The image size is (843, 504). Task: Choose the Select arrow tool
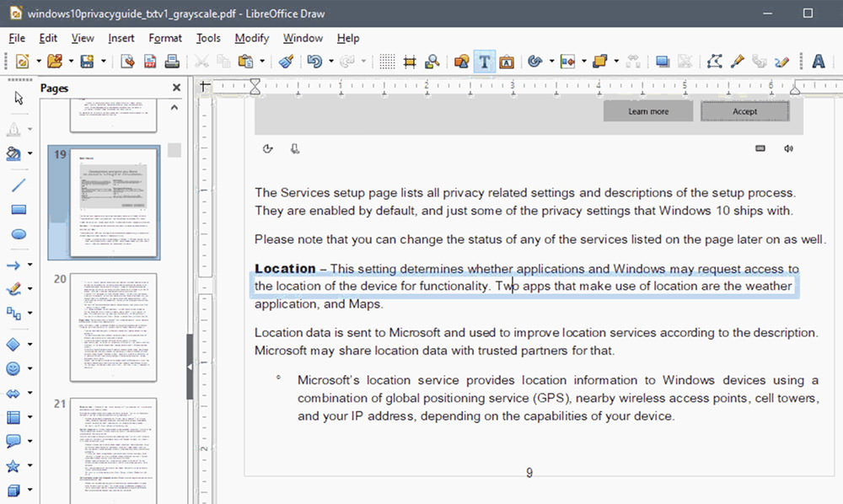(x=19, y=98)
